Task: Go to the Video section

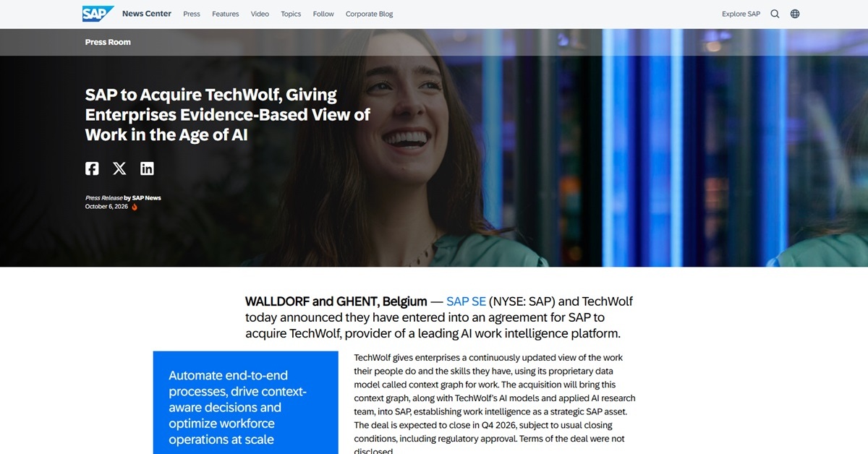Action: pos(260,14)
